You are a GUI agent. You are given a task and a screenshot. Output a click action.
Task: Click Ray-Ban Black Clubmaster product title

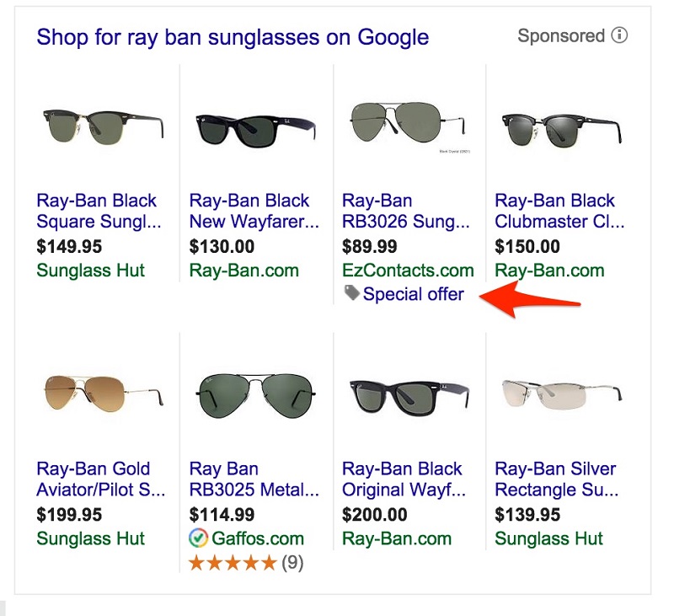(x=559, y=212)
